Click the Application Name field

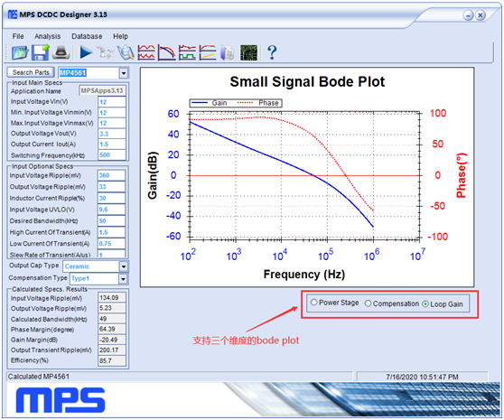point(102,91)
